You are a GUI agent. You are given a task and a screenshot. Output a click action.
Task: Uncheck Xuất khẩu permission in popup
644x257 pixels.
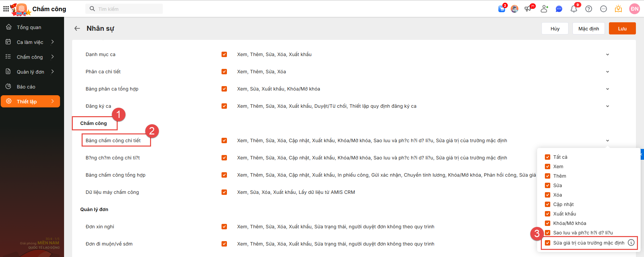tap(548, 214)
